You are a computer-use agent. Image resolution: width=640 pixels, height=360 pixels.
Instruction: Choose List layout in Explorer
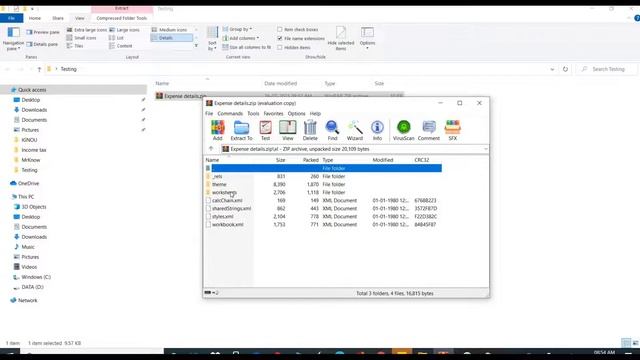tap(116, 38)
